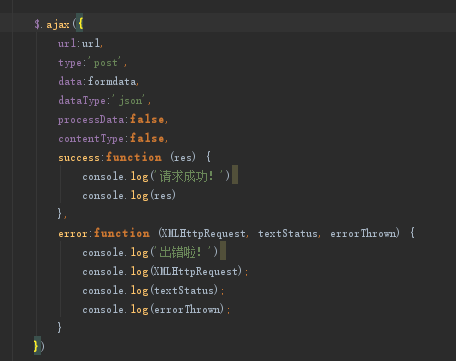Click 'false' after contentType

click(147, 138)
